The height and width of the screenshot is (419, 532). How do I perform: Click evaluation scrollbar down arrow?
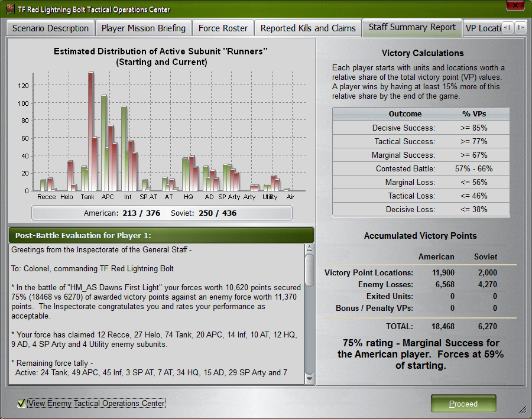pos(309,379)
